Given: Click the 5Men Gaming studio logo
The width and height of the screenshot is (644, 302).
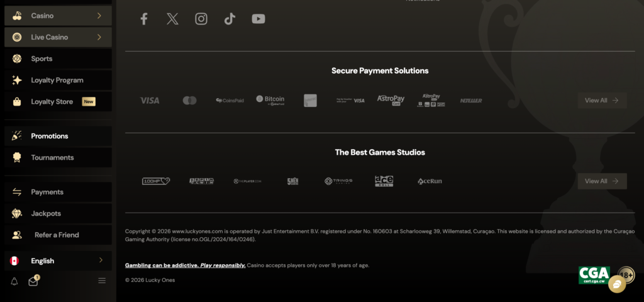Looking at the screenshot, I should click(292, 181).
